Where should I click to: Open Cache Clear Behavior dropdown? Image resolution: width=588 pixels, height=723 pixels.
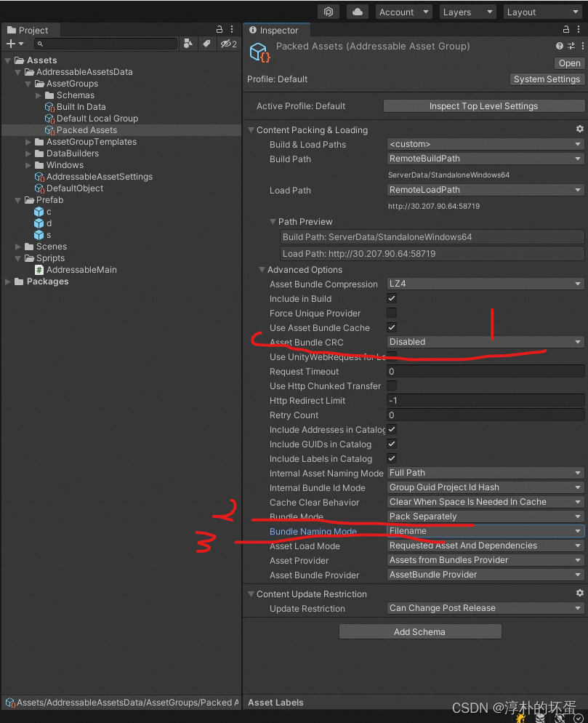pyautogui.click(x=486, y=502)
